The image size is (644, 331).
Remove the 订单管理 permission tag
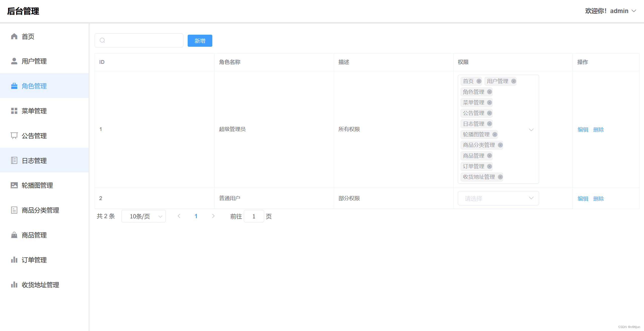pyautogui.click(x=490, y=166)
